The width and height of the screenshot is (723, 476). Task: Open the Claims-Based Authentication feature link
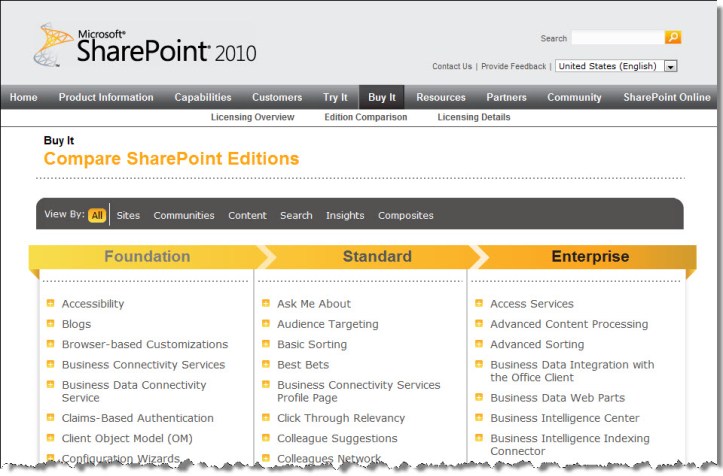point(137,418)
